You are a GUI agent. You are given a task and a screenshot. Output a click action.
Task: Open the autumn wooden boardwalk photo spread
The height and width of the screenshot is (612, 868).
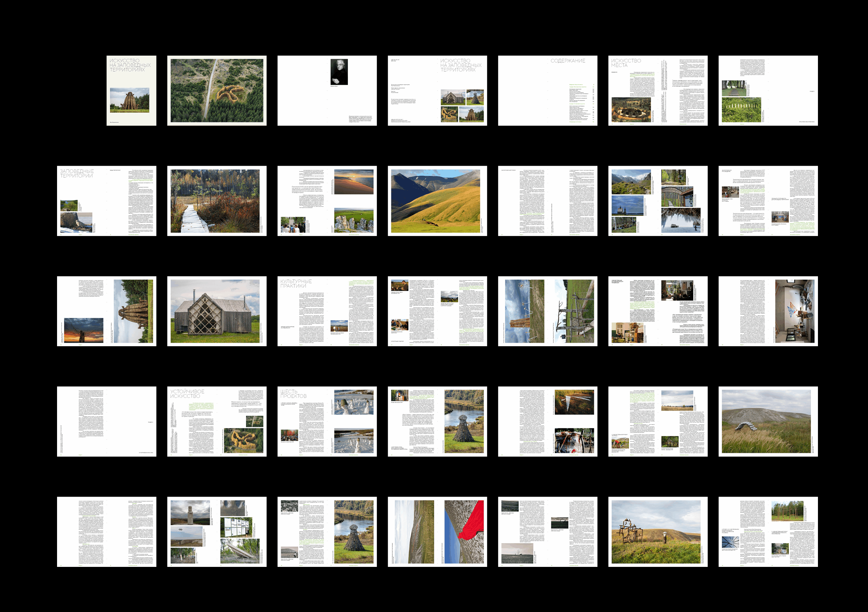(217, 201)
